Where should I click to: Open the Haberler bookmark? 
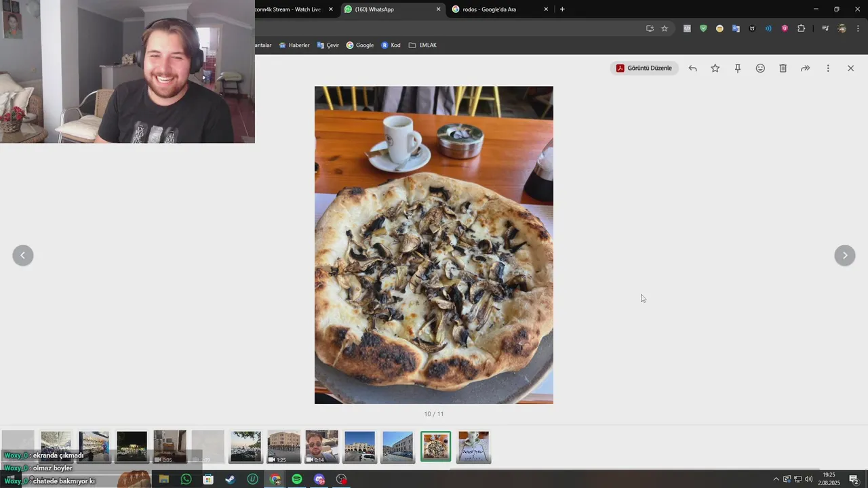294,45
